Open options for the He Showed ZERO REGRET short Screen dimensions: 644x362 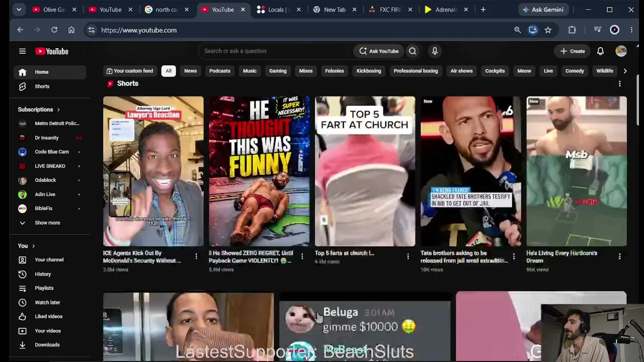point(302,256)
